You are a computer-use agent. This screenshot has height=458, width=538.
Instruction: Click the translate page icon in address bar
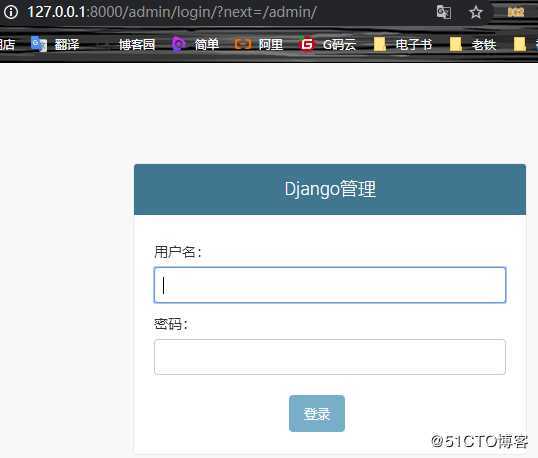click(x=444, y=12)
